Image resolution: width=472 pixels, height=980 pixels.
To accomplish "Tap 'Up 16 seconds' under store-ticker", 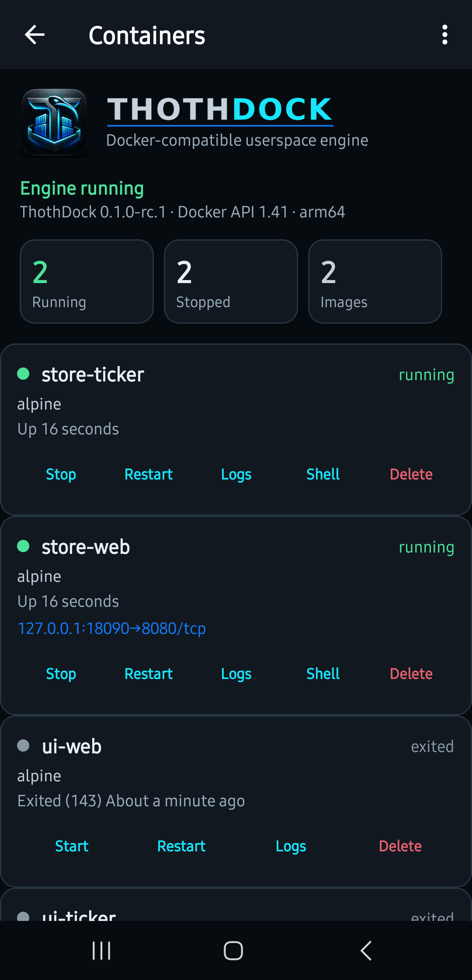I will click(x=68, y=429).
